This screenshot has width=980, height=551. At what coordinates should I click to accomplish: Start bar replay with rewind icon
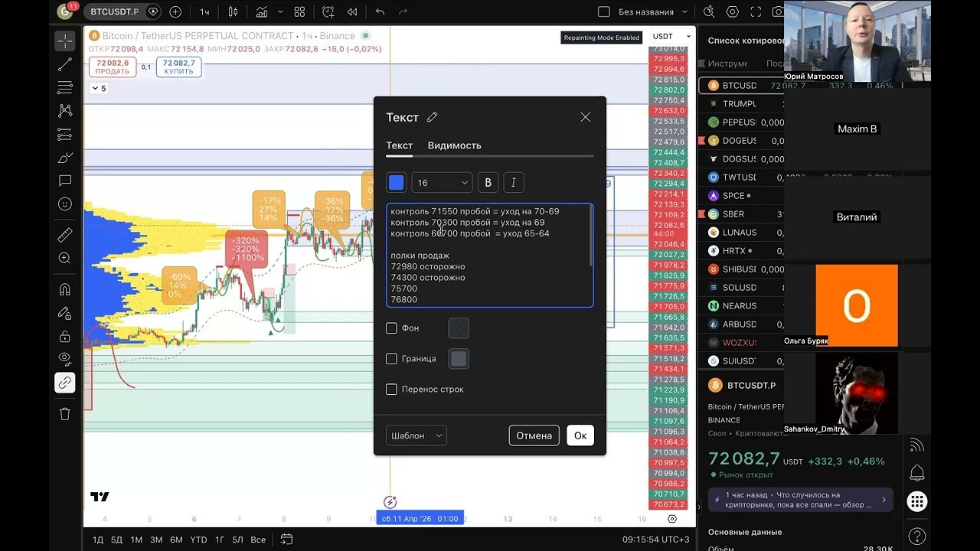pyautogui.click(x=352, y=11)
